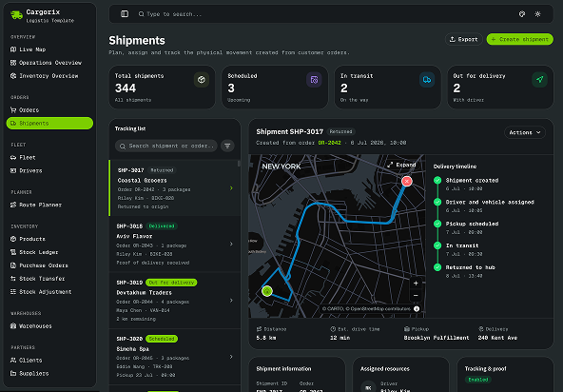This screenshot has width=563, height=392.
Task: Zoom out on the map
Action: pos(416,296)
